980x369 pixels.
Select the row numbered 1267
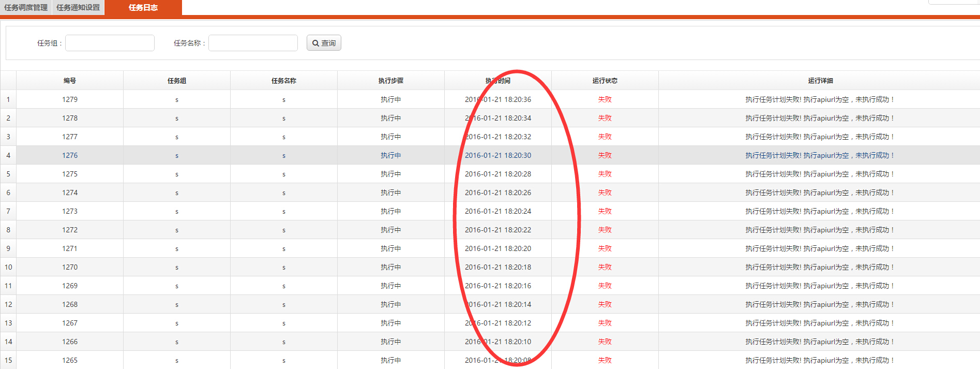[x=490, y=323]
